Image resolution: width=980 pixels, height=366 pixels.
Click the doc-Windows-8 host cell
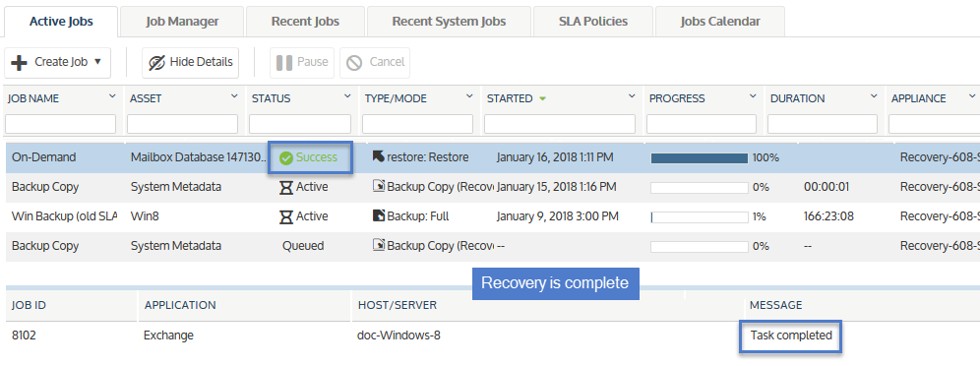pos(398,335)
